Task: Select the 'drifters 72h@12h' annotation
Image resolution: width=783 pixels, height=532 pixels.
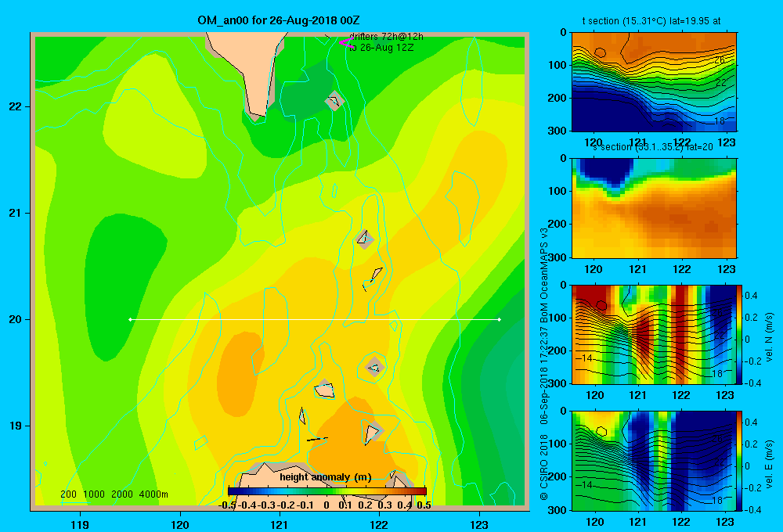Action: (386, 37)
